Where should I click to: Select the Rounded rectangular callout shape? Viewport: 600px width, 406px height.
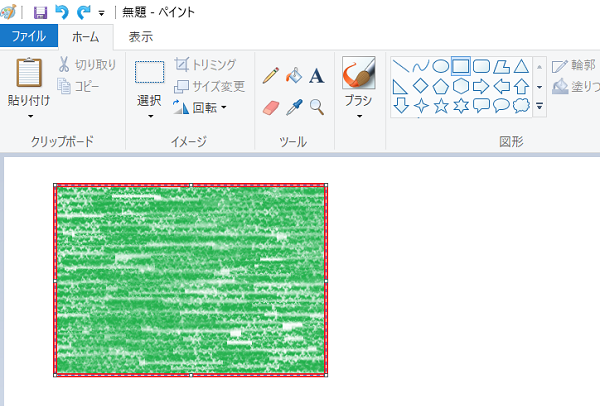click(481, 105)
